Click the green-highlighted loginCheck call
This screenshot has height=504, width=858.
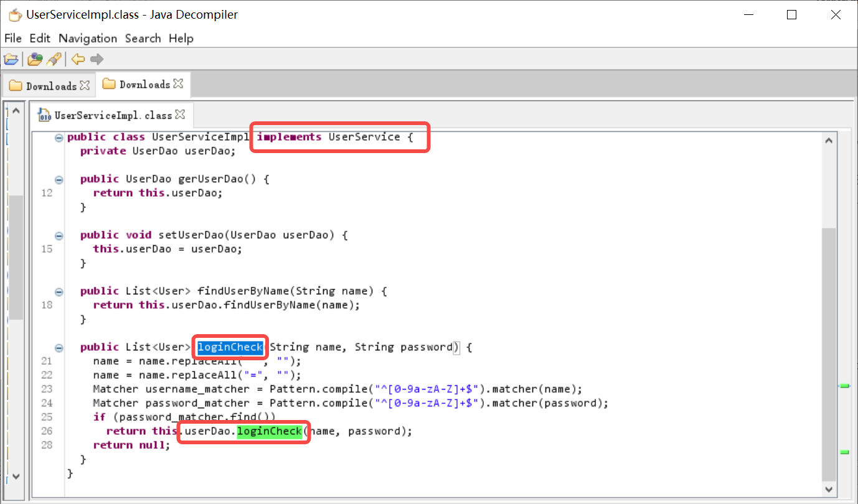coord(270,431)
